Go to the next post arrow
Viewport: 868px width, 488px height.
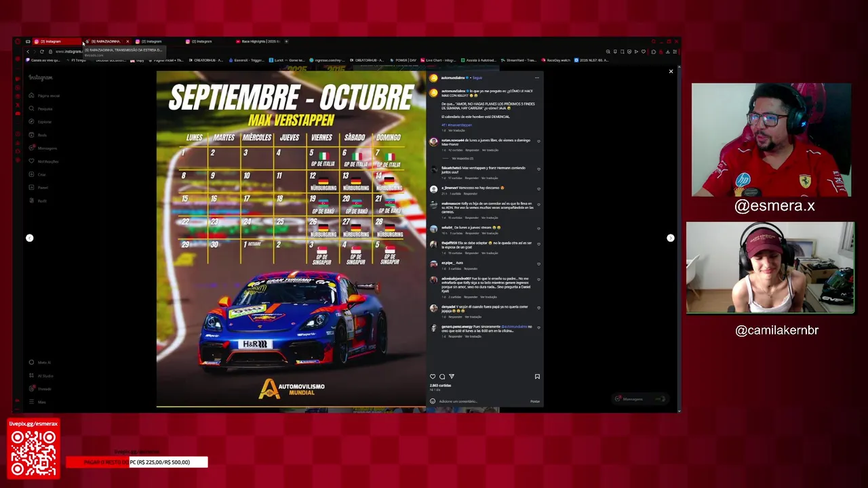coord(670,238)
